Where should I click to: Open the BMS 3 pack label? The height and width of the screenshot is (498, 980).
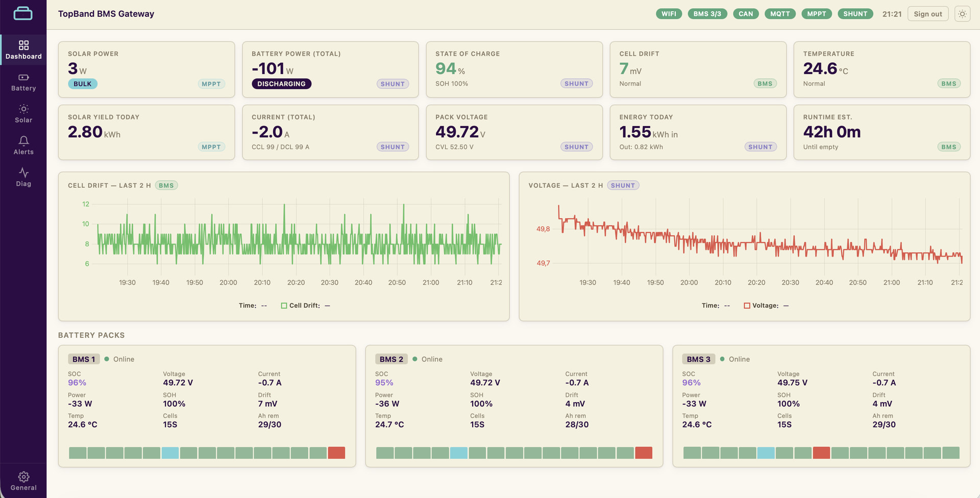click(x=698, y=359)
